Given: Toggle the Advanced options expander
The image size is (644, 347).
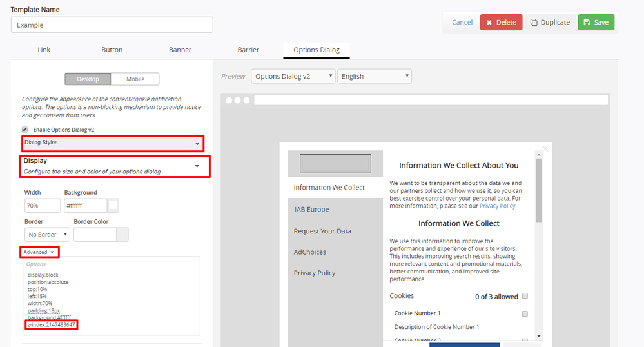Looking at the screenshot, I should click(39, 252).
